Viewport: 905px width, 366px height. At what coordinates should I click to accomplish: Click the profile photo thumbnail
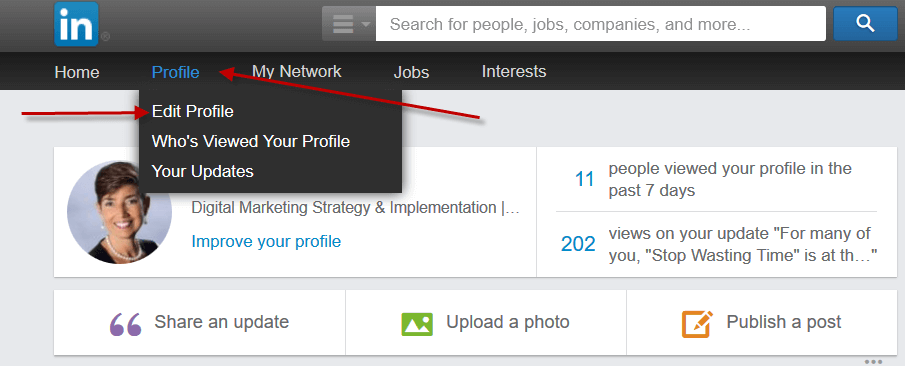tap(119, 212)
